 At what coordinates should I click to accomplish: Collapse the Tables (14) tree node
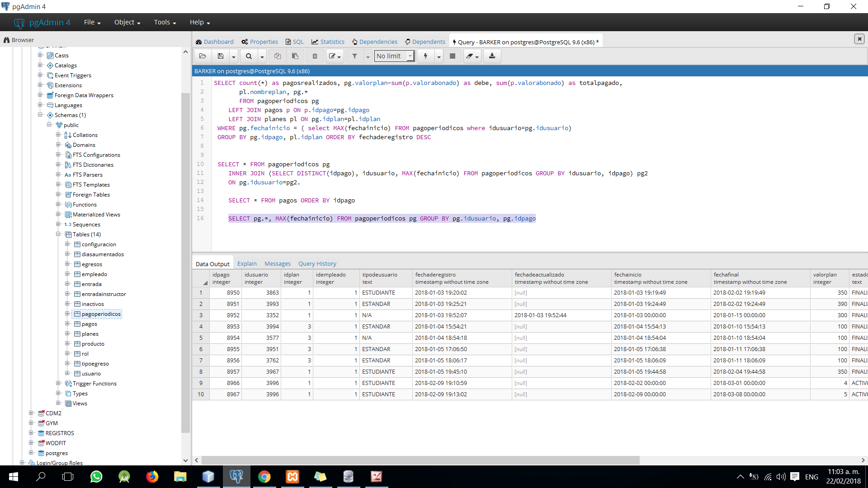click(x=58, y=234)
